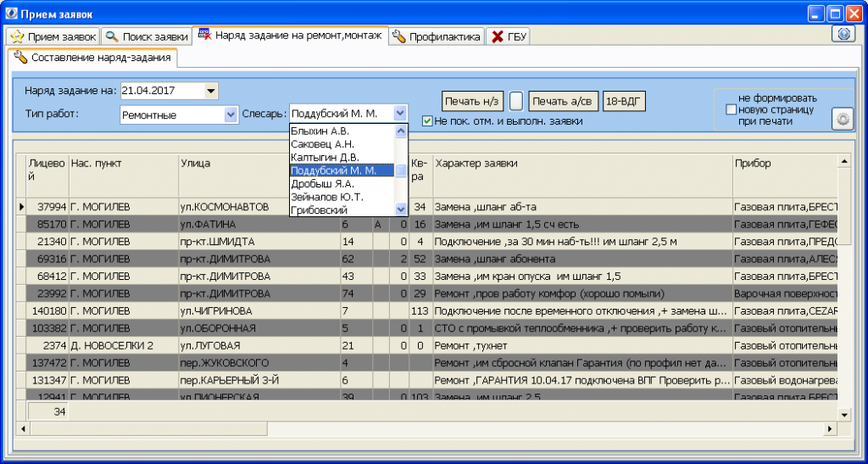Viewport: 868px width, 464px height.
Task: Select Поддубский М. М. in dropdown list
Action: tap(342, 171)
